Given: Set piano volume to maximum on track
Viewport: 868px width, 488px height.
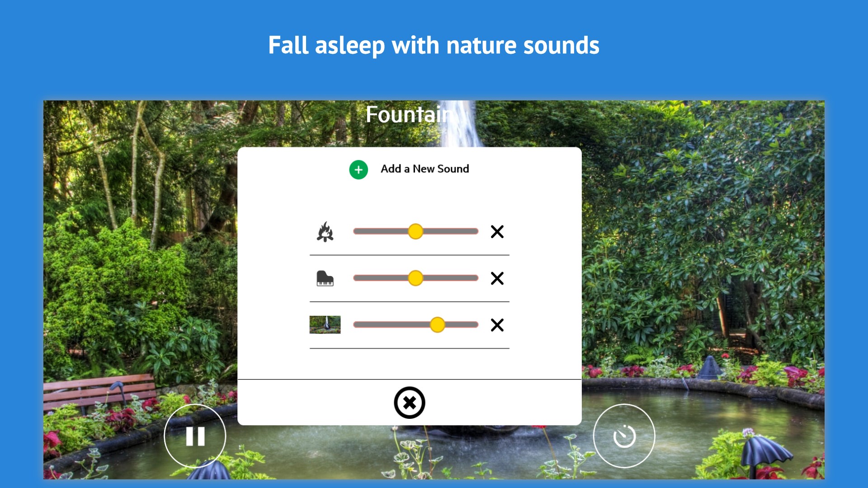Looking at the screenshot, I should point(476,278).
